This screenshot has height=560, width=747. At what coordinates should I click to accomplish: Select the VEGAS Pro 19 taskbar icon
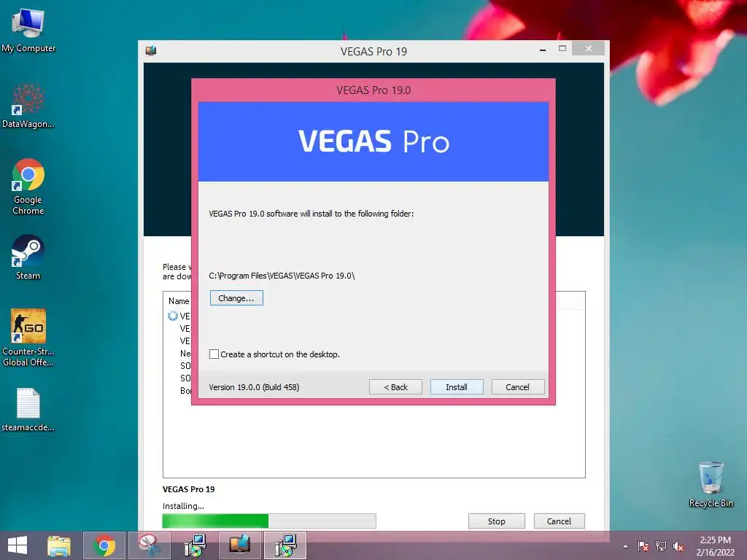tap(239, 545)
